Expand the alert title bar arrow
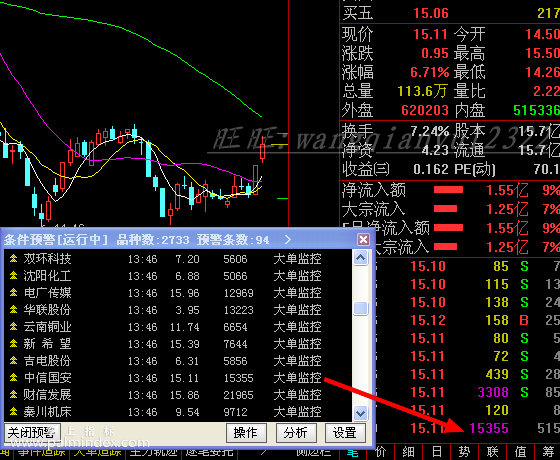Viewport: 560px width, 460px height. [x=288, y=240]
